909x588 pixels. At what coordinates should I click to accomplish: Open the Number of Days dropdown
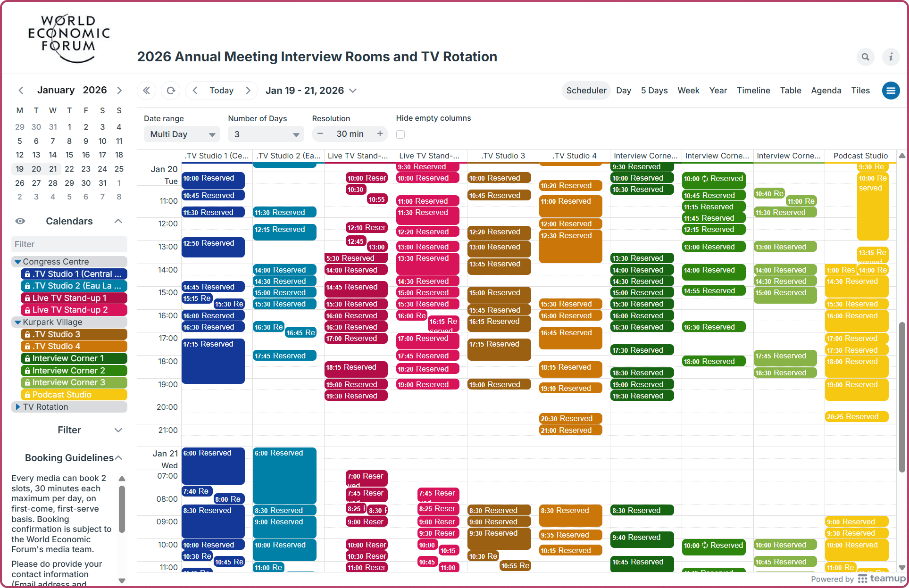coord(266,134)
